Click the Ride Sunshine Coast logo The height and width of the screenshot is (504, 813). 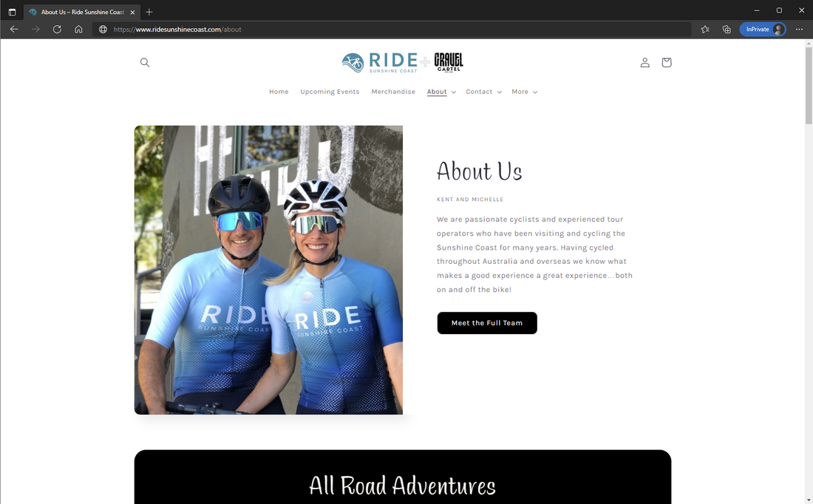click(402, 62)
